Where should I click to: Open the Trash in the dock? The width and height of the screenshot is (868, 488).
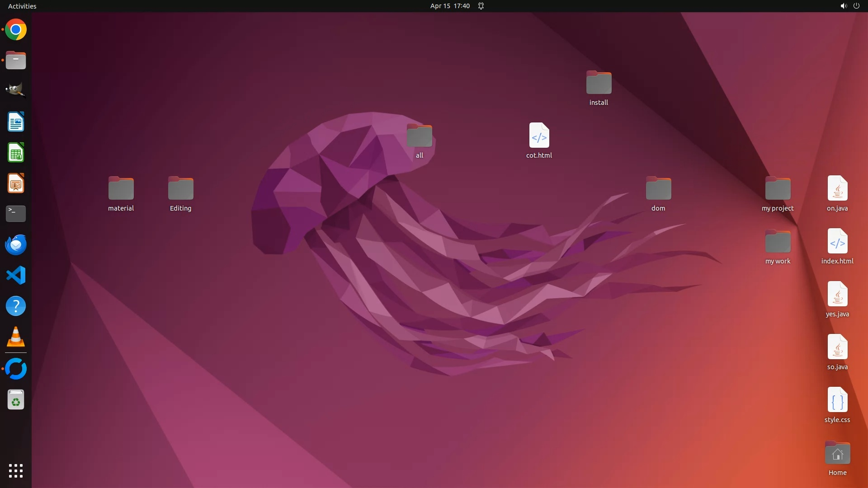(x=16, y=400)
